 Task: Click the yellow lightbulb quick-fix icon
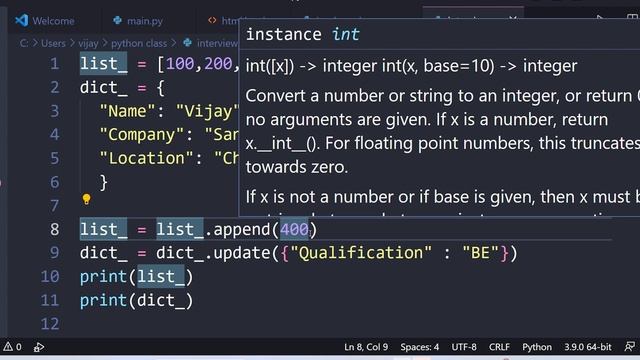[86, 199]
